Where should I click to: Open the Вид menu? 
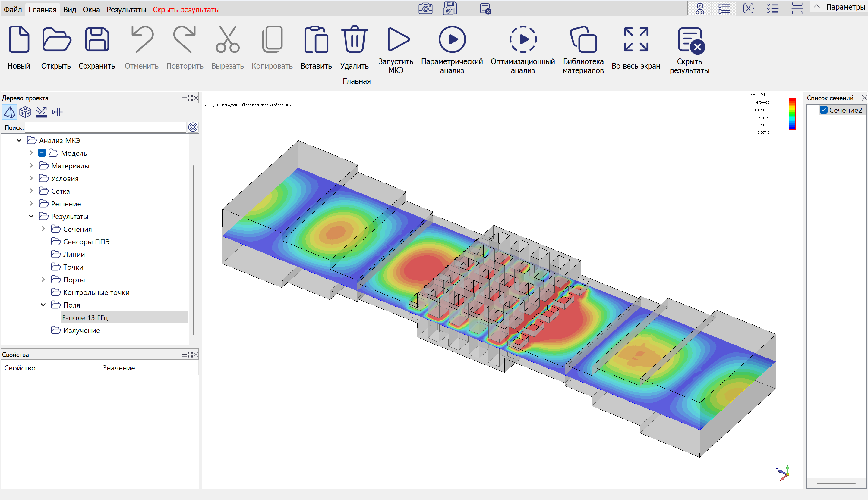click(69, 10)
